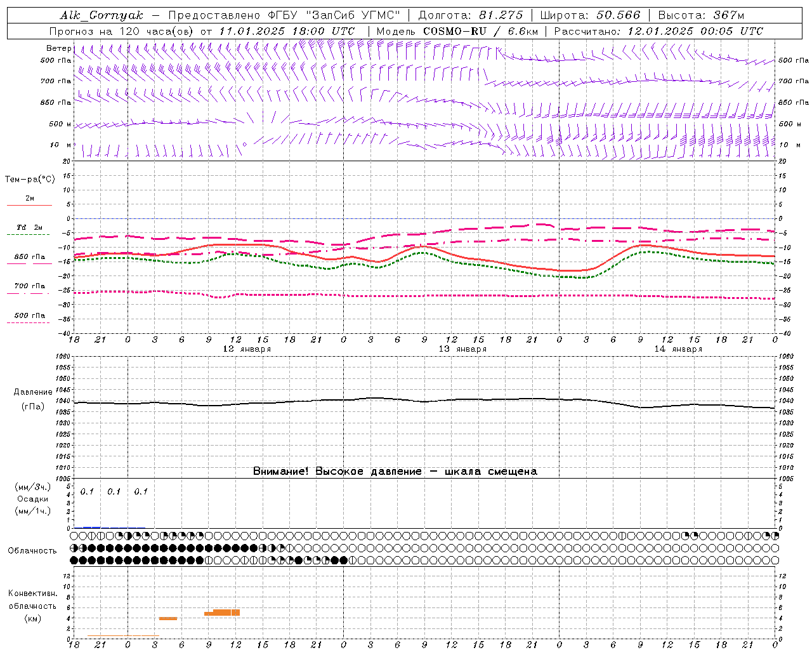Click the '12 января' date label
Viewport: 812px width, 650px height.
click(x=247, y=349)
